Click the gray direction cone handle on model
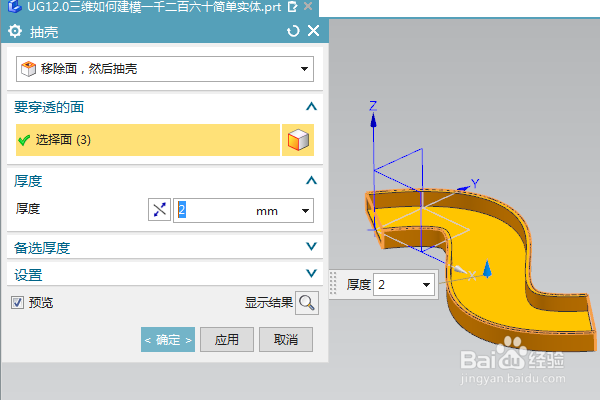 click(458, 268)
